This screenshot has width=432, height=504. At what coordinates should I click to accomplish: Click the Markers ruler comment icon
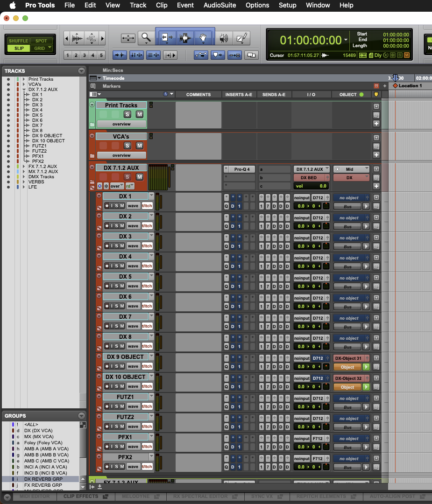pos(93,86)
